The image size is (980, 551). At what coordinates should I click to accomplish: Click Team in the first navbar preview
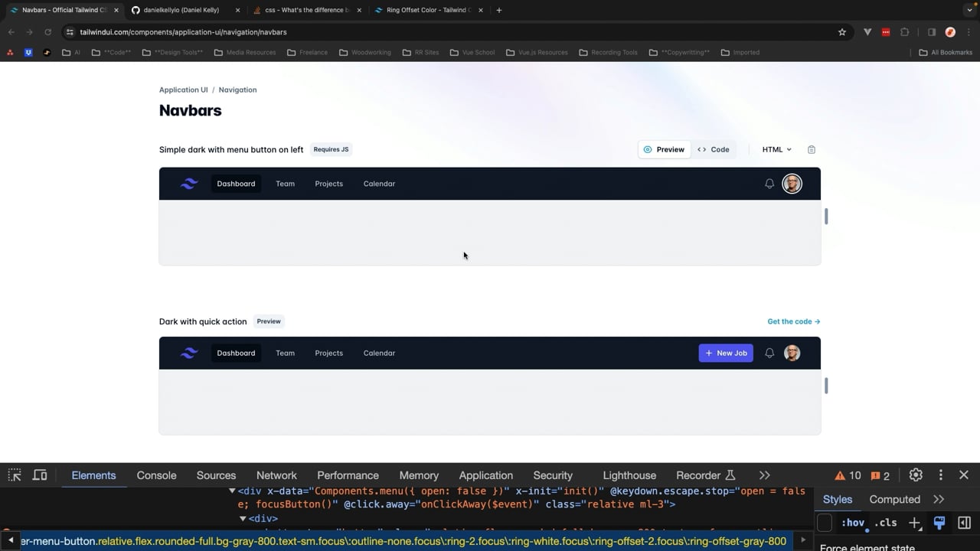285,184
